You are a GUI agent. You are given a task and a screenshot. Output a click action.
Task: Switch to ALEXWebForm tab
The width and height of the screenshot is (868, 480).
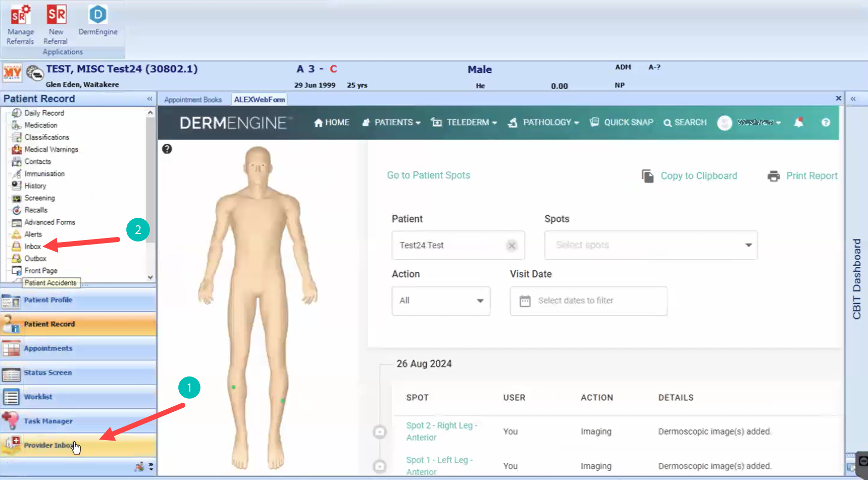click(x=260, y=100)
